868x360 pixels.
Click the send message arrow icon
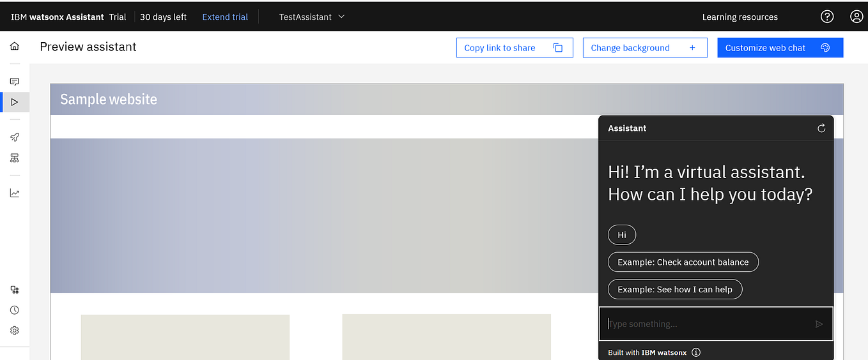tap(819, 324)
